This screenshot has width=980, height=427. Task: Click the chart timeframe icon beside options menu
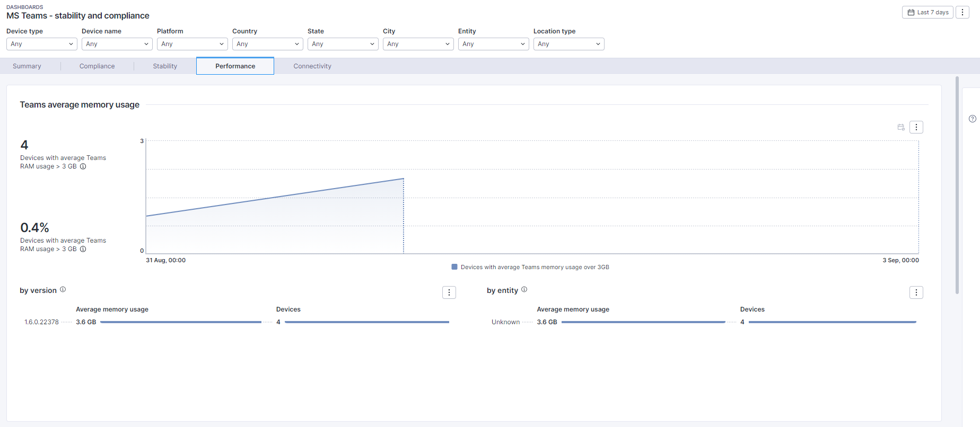coord(901,127)
